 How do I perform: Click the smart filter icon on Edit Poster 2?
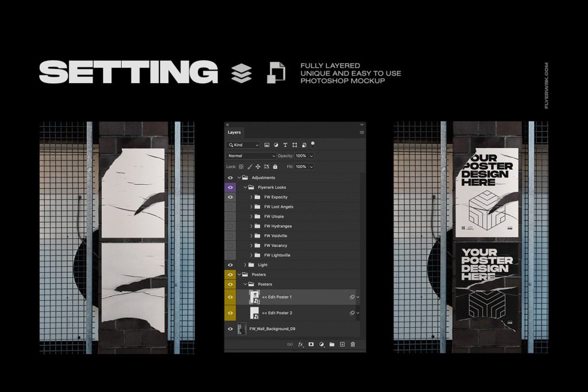[352, 313]
